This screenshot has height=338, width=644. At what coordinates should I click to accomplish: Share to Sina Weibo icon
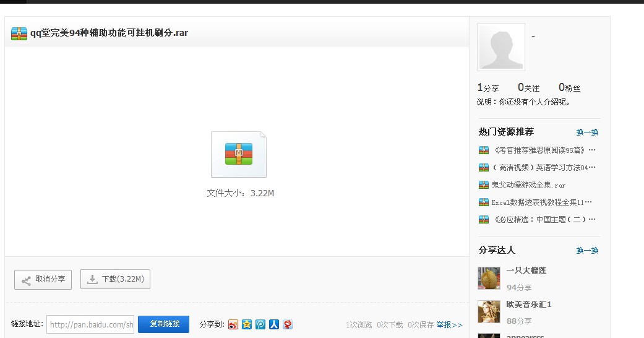(233, 324)
